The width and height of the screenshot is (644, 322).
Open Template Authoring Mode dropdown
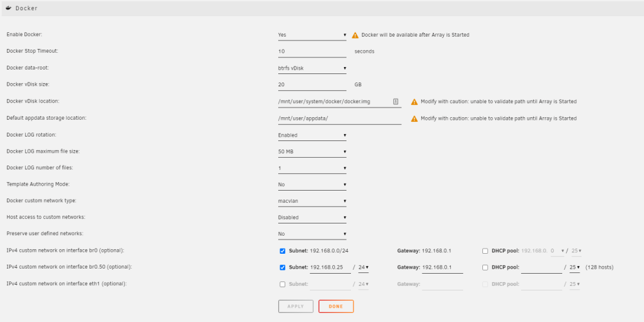(312, 184)
